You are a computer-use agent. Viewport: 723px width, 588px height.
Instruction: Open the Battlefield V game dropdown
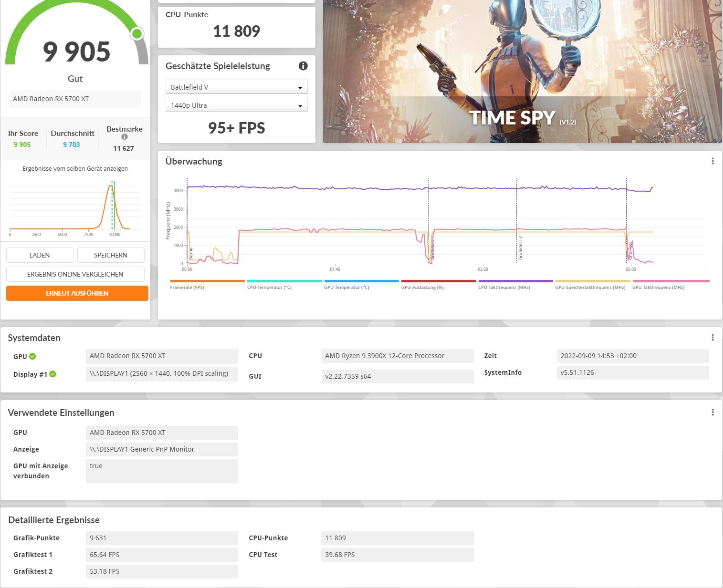click(x=236, y=87)
